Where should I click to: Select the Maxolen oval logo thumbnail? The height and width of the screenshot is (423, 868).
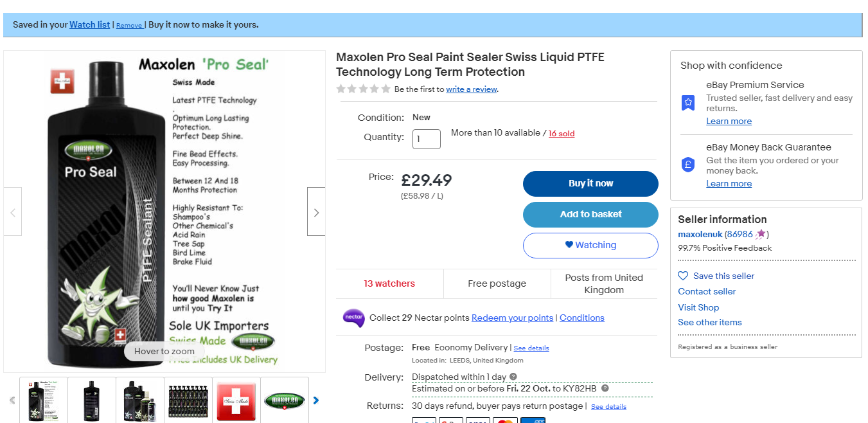[285, 401]
